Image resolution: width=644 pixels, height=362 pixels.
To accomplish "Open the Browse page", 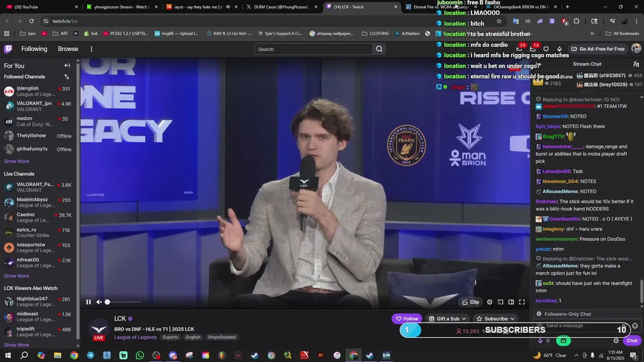I will click(68, 49).
